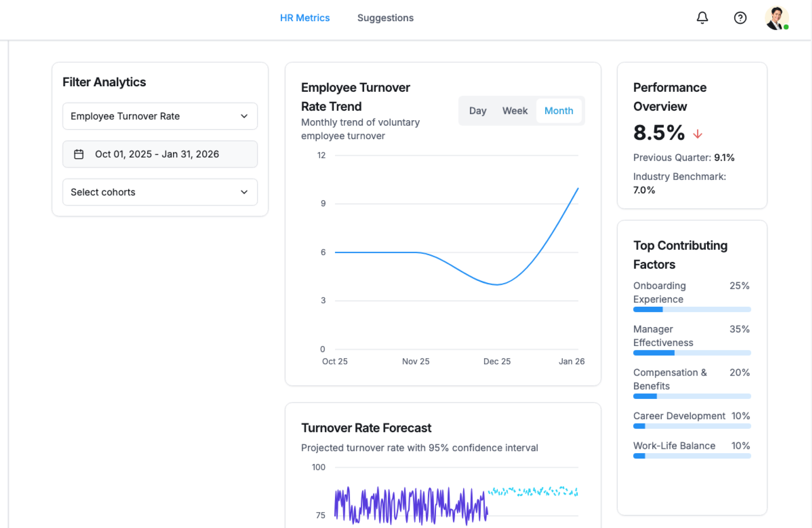Image resolution: width=812 pixels, height=528 pixels.
Task: Switch to the Suggestions tab
Action: (385, 18)
